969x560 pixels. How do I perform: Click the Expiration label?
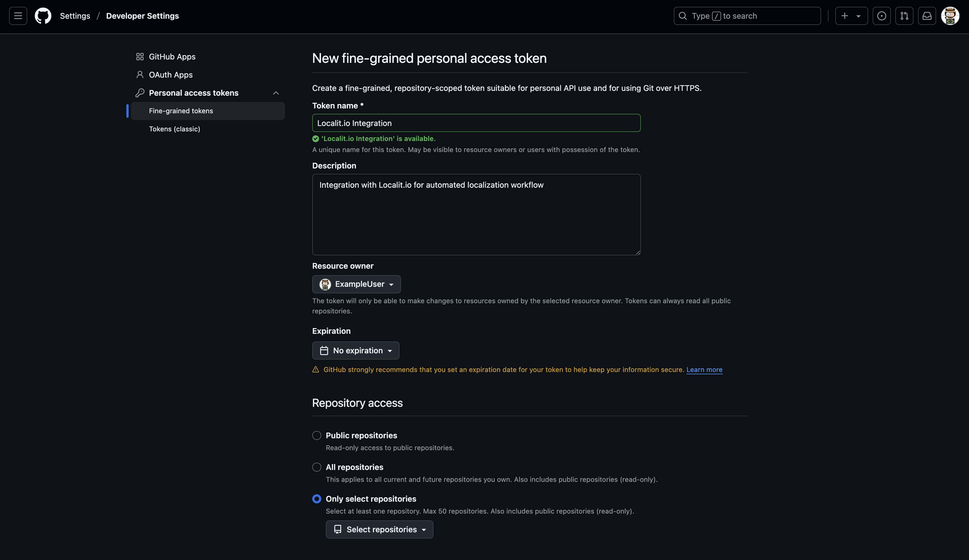click(x=331, y=331)
